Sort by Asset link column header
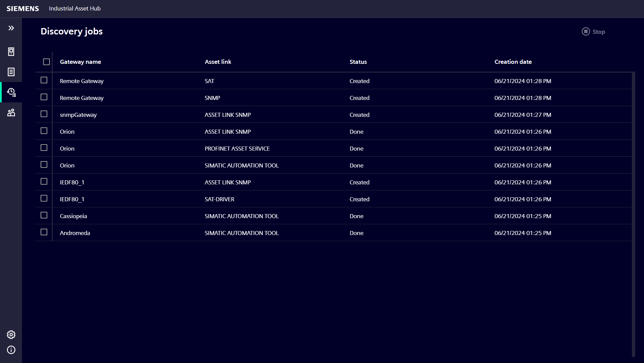This screenshot has width=644, height=363. click(x=218, y=62)
